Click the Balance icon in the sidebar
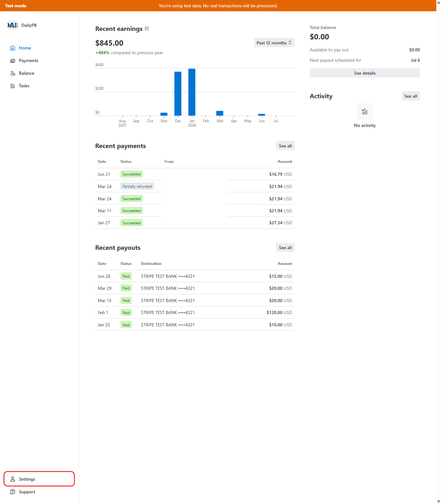 [13, 73]
